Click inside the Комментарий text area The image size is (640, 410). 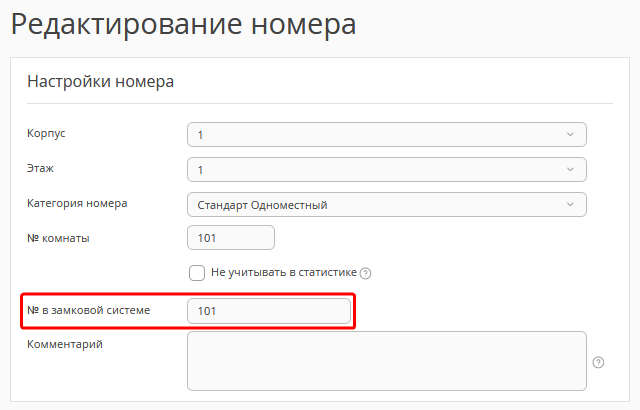pyautogui.click(x=386, y=360)
